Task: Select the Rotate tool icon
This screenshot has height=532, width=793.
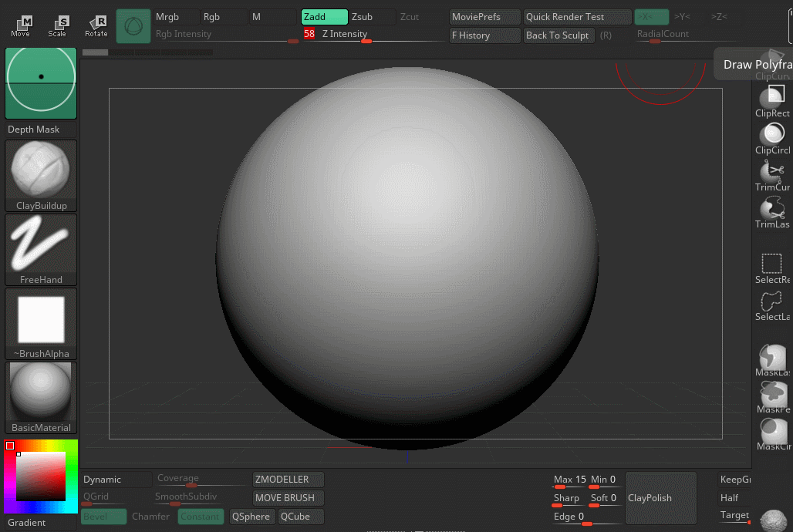Action: click(x=96, y=25)
